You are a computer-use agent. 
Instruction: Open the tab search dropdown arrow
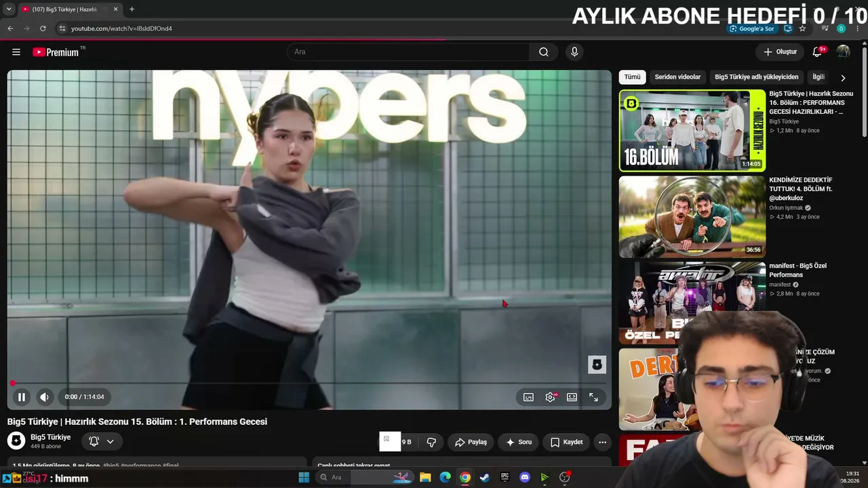click(x=9, y=9)
